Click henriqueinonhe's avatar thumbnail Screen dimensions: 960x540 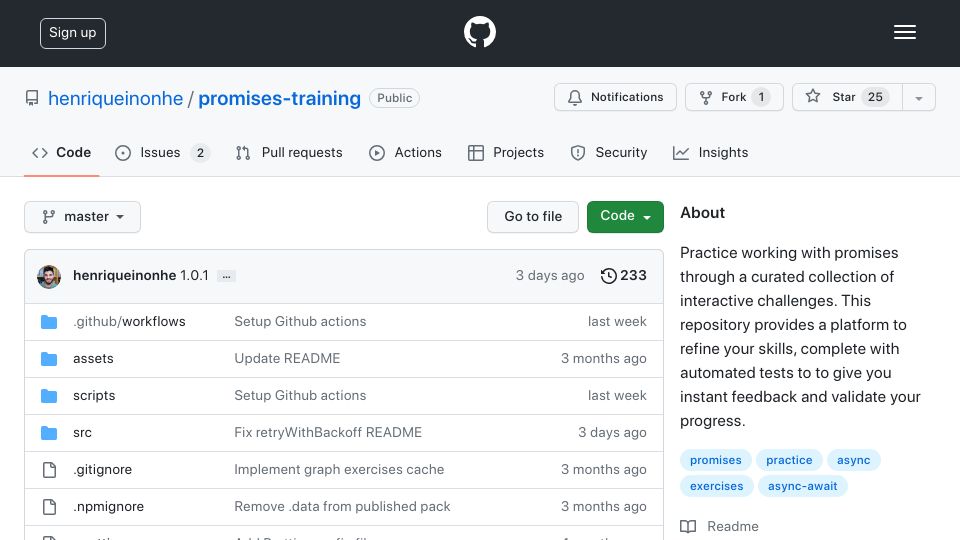[x=49, y=277]
